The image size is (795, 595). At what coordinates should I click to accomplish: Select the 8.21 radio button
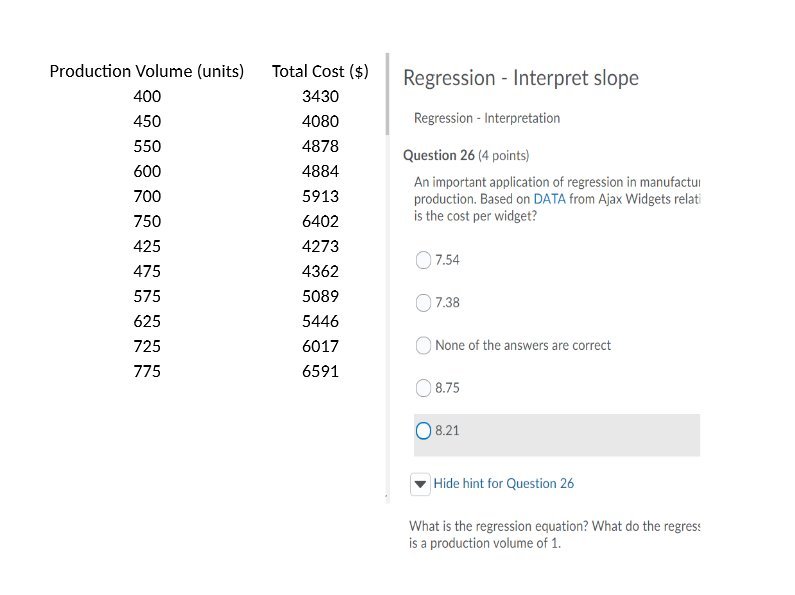(423, 431)
